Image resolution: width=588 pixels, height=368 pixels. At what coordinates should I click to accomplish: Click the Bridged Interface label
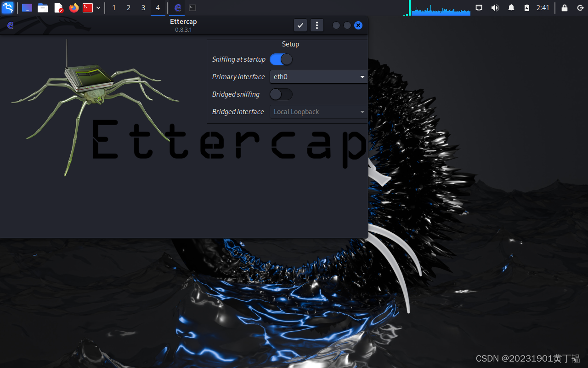pyautogui.click(x=238, y=112)
